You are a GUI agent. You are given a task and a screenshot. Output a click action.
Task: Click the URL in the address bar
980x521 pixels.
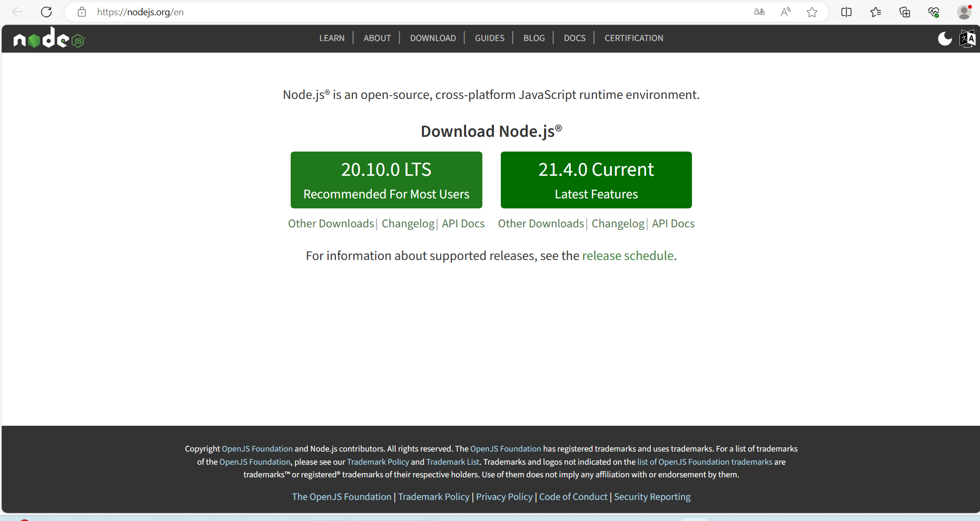click(140, 12)
